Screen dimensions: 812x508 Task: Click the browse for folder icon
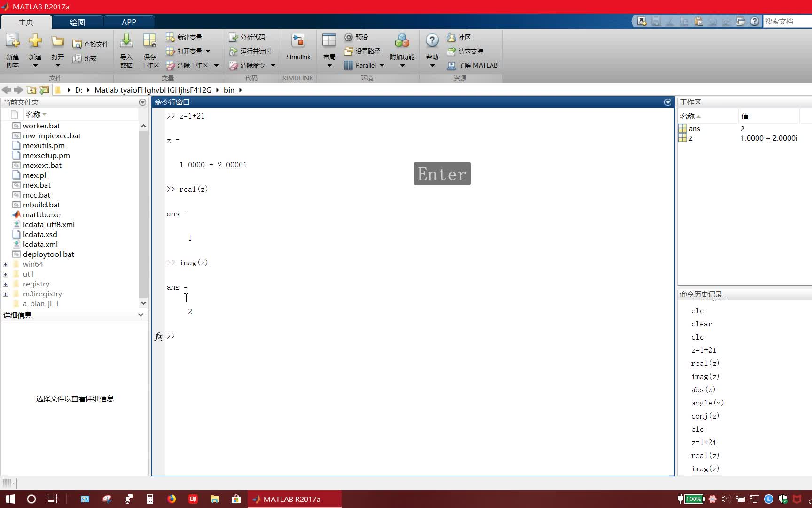(x=44, y=90)
